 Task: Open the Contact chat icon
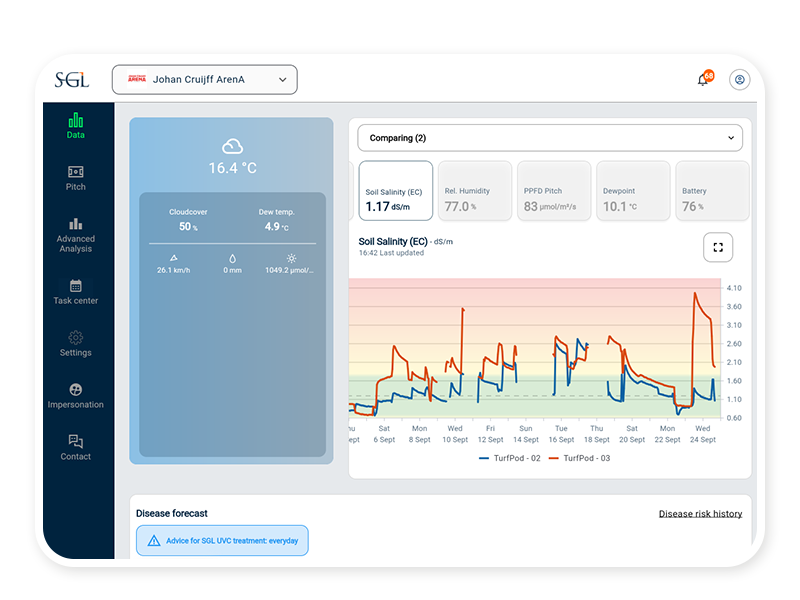(76, 442)
